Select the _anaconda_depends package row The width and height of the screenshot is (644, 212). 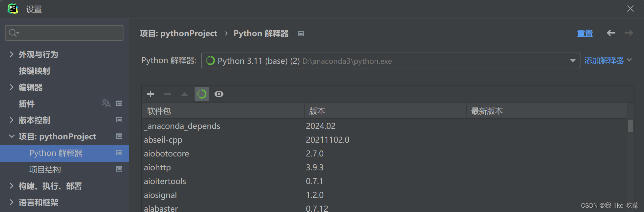385,126
